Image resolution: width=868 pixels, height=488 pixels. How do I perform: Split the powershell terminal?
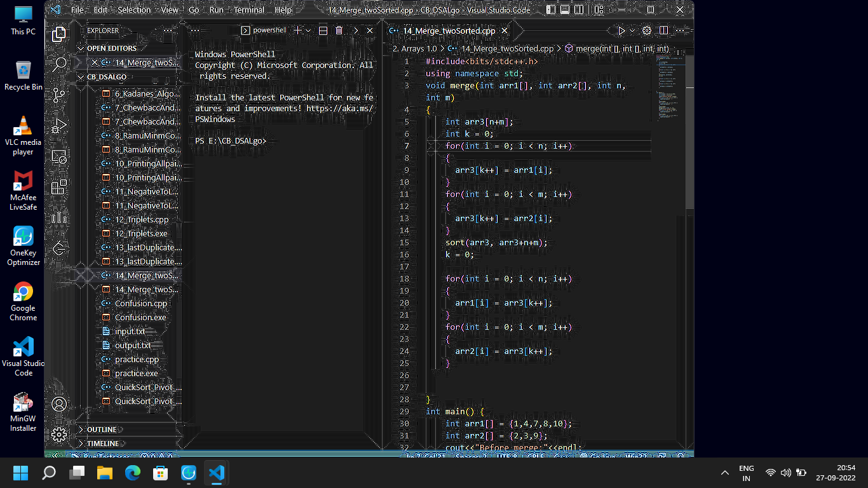323,30
